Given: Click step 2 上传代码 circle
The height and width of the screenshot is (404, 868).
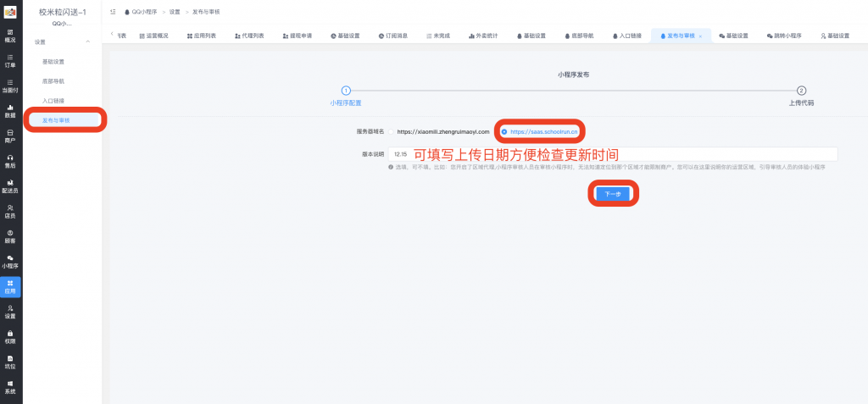Looking at the screenshot, I should click(x=801, y=91).
